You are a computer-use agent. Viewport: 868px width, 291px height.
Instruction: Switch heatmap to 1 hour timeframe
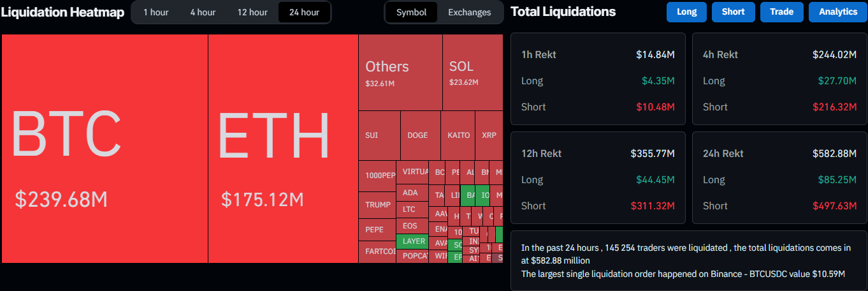156,12
